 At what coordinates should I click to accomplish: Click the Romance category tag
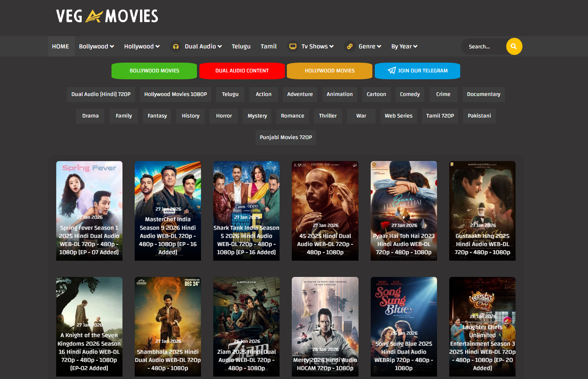293,116
